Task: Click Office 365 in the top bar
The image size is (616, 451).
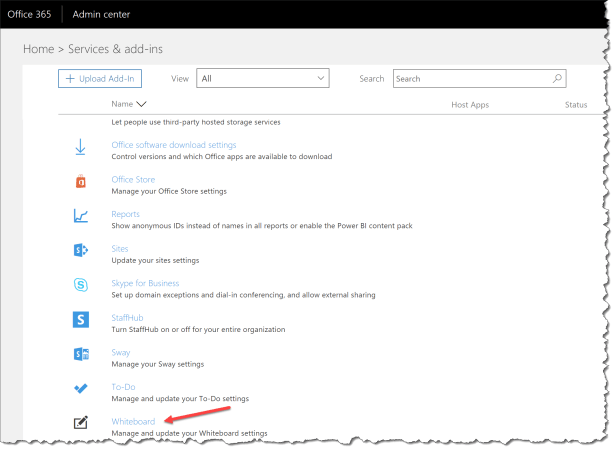Action: pos(29,14)
